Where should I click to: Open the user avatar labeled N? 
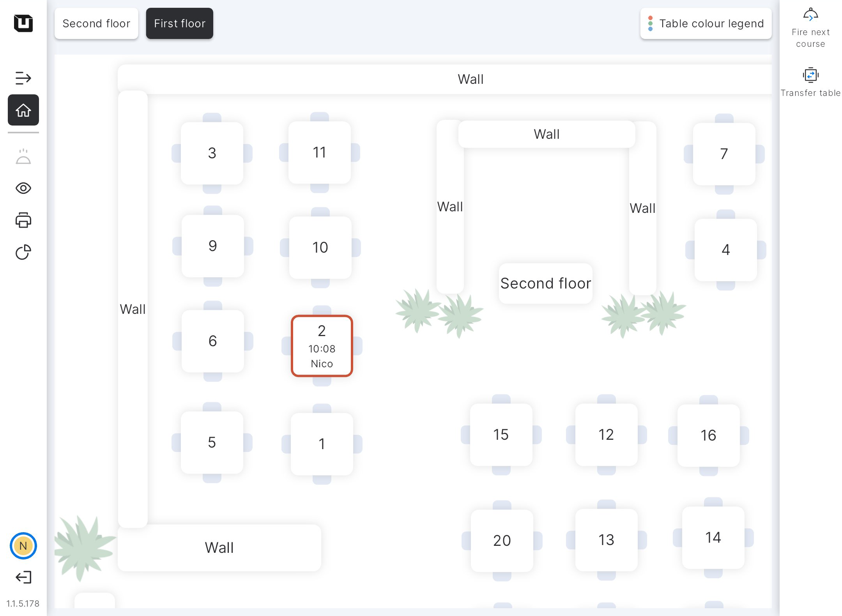coord(23,545)
